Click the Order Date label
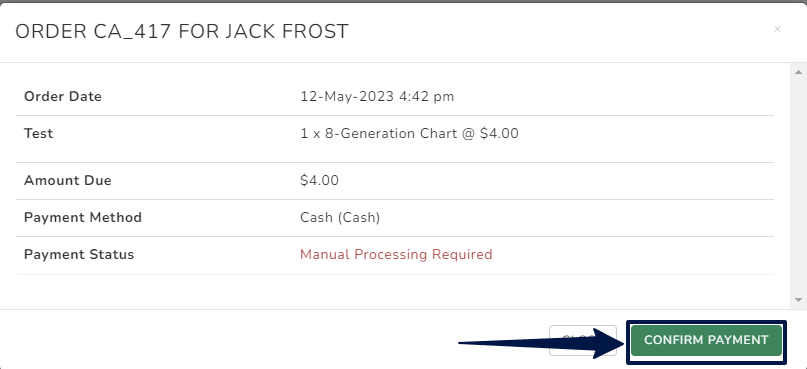 63,96
